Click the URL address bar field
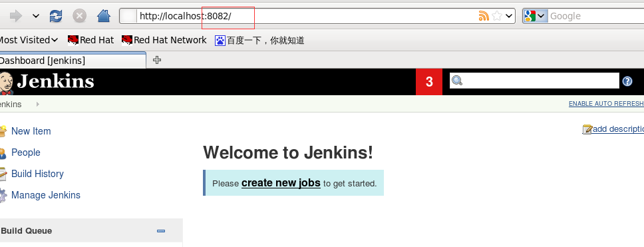Viewport: 644px width, 247px height. (317, 16)
